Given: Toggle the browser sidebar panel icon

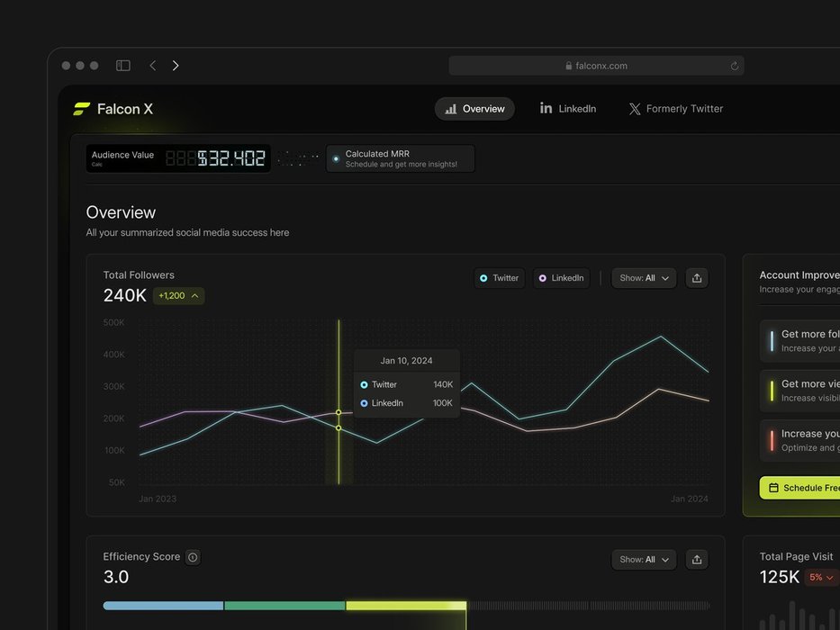Looking at the screenshot, I should pos(123,66).
